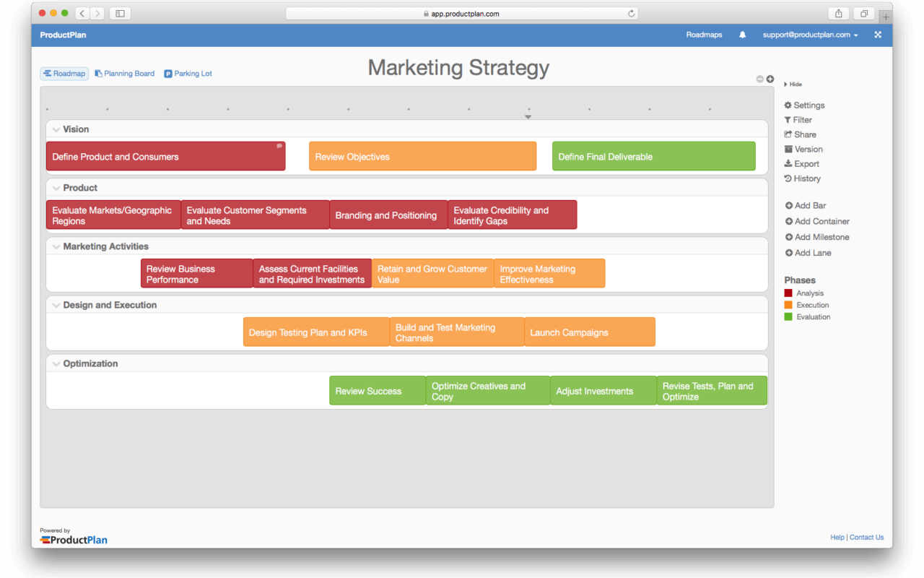
Task: Open the support@productplan.com account dropdown
Action: (x=809, y=34)
